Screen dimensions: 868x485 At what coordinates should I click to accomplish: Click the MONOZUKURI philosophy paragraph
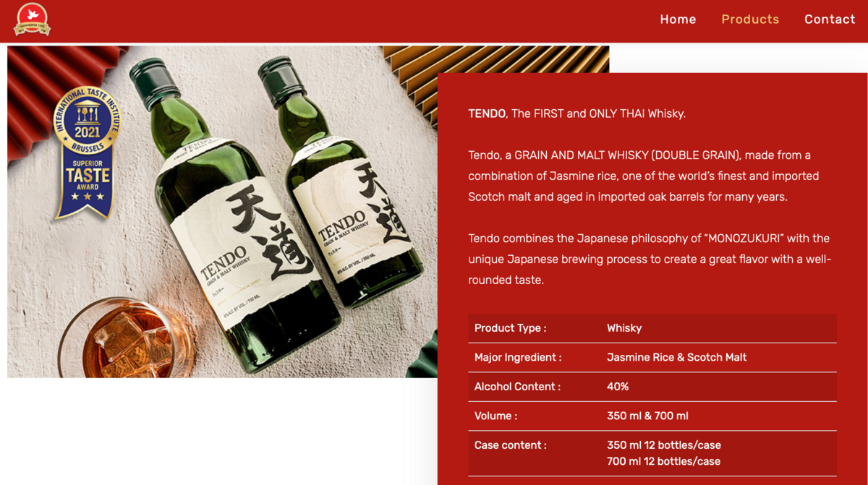coord(650,259)
